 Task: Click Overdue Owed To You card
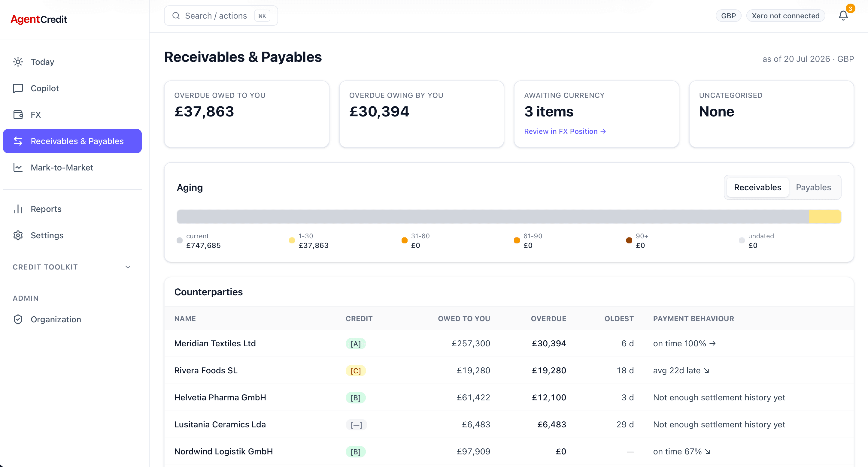click(247, 114)
